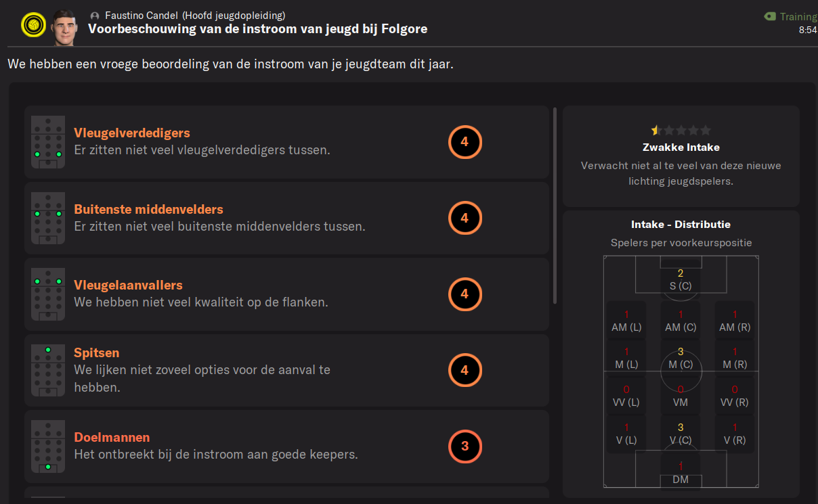The width and height of the screenshot is (818, 504).
Task: Click the rating circle 3 for Doelmannen
Action: click(465, 446)
